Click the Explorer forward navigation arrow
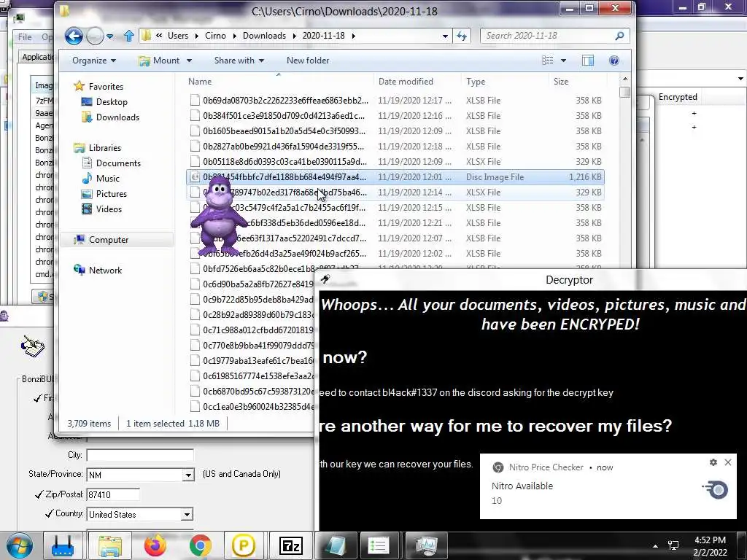This screenshot has height=560, width=747. [x=95, y=36]
